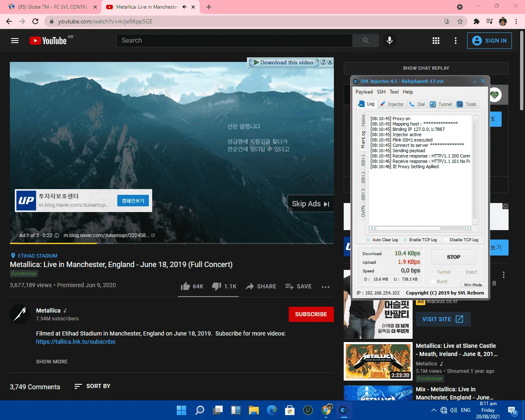525x420 pixels.
Task: Select OVPN vertical log tab
Action: pyautogui.click(x=363, y=211)
